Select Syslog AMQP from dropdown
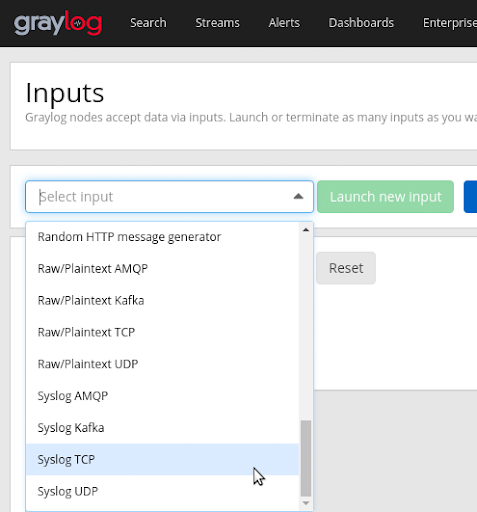The image size is (477, 512). tap(162, 396)
